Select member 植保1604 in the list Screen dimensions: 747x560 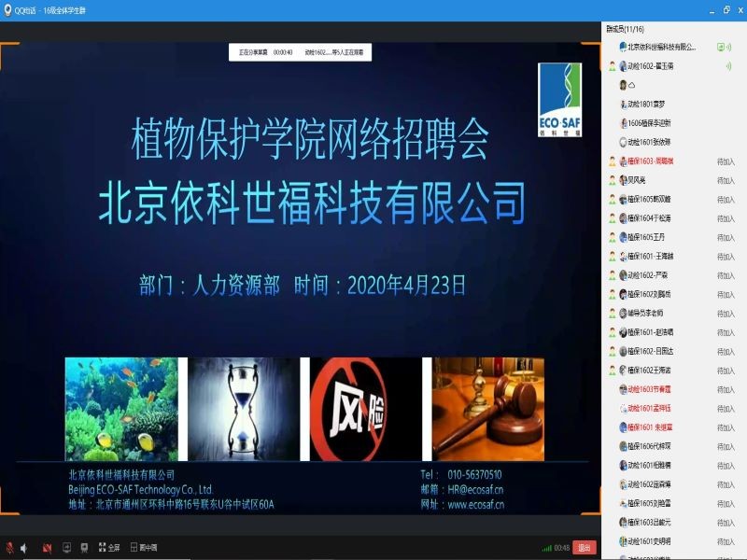pos(673,218)
